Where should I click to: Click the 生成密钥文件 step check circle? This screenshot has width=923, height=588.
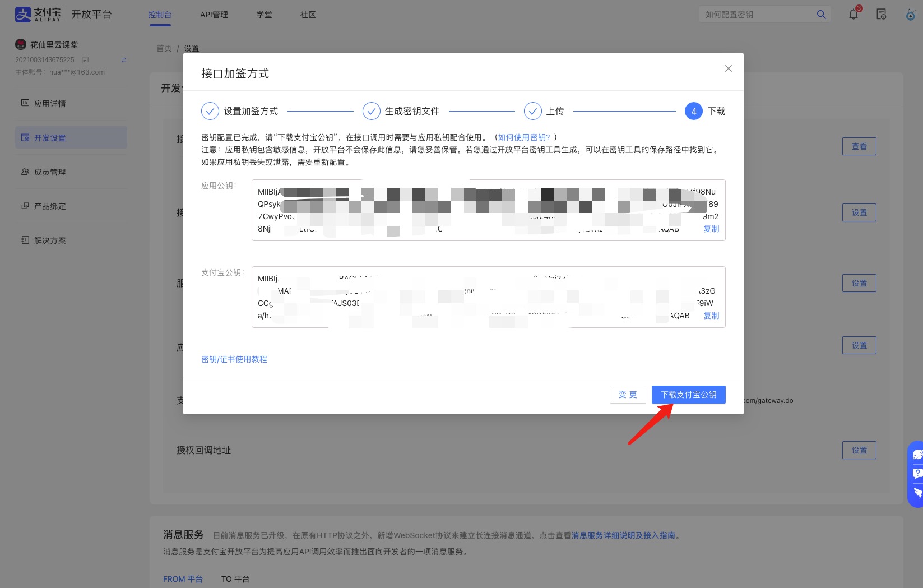pyautogui.click(x=372, y=111)
